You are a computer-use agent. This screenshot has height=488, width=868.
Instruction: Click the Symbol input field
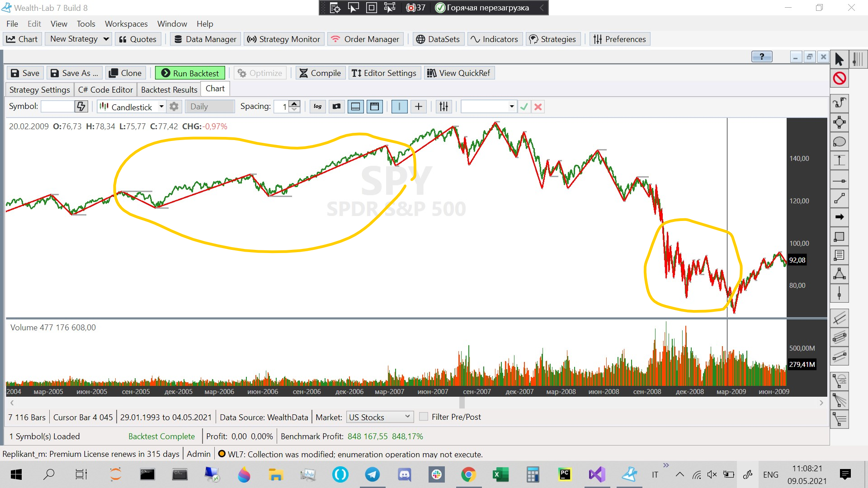pos(57,107)
